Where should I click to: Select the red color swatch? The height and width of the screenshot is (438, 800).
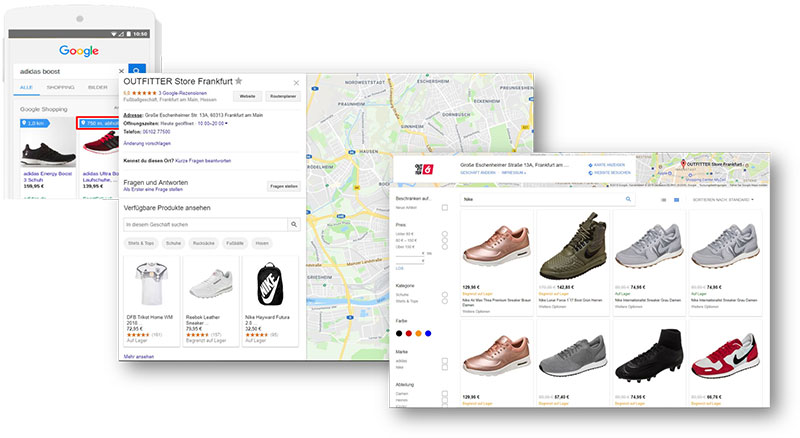pyautogui.click(x=409, y=333)
